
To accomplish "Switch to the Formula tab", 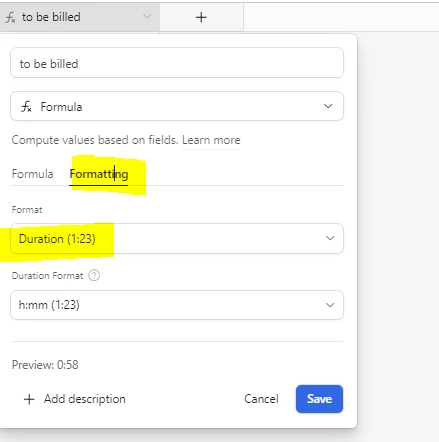I will pos(32,174).
